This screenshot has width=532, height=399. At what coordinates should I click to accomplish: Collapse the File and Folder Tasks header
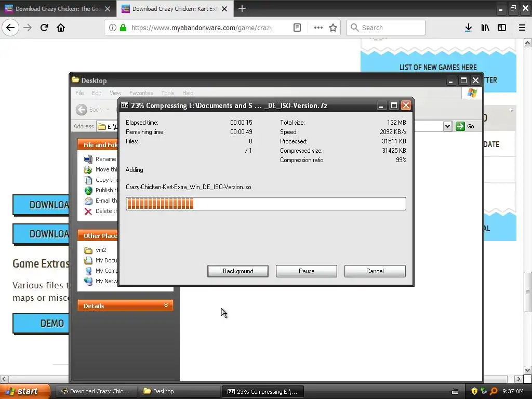click(97, 144)
